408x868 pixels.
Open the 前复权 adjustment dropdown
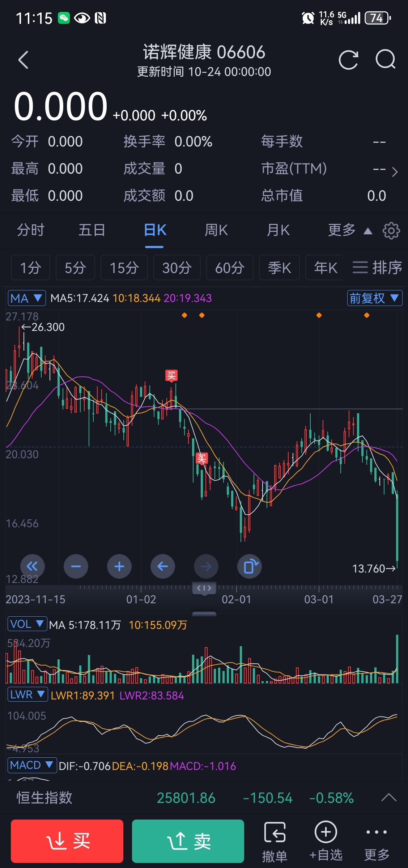click(x=375, y=298)
